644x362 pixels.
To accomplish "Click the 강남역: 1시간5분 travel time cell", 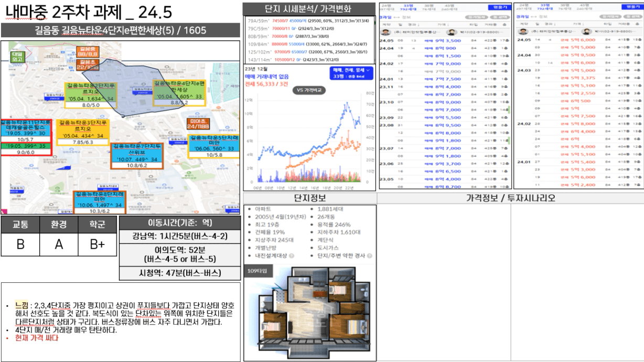I will click(179, 236).
